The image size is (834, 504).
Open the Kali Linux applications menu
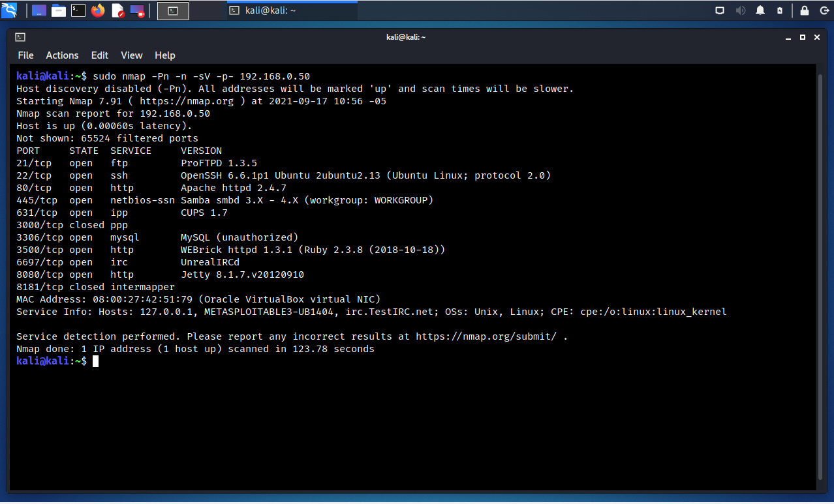coord(10,10)
